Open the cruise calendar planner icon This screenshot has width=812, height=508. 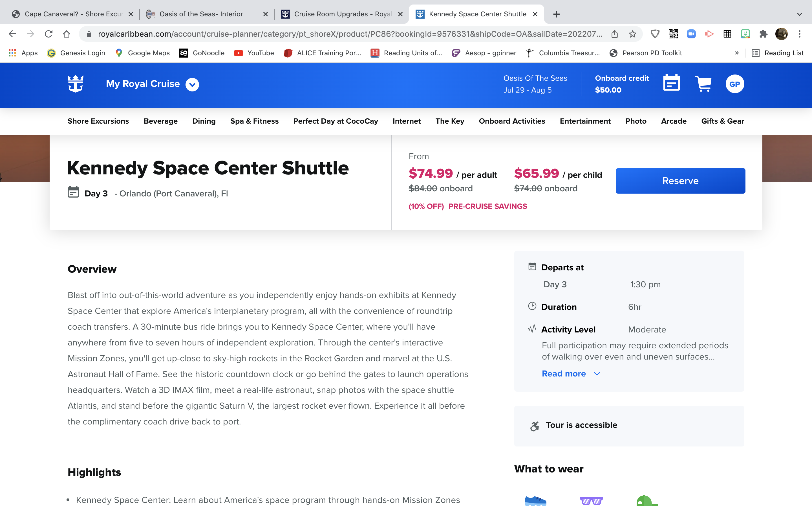click(671, 83)
